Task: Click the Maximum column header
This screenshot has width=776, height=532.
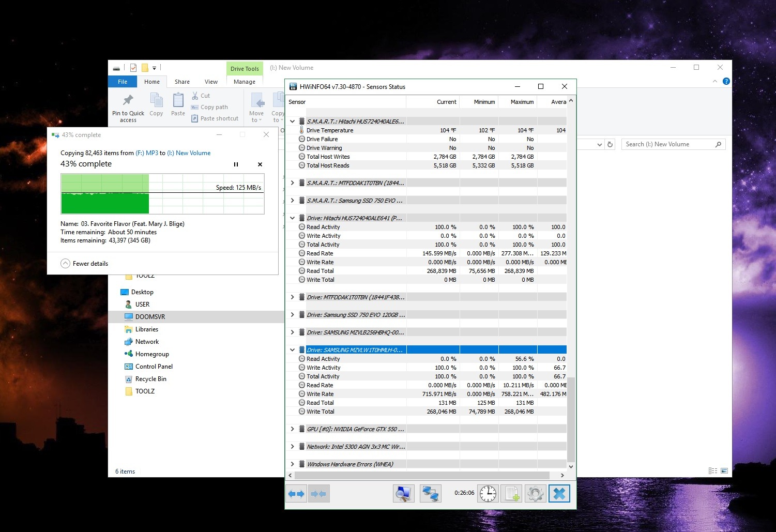Action: point(518,102)
